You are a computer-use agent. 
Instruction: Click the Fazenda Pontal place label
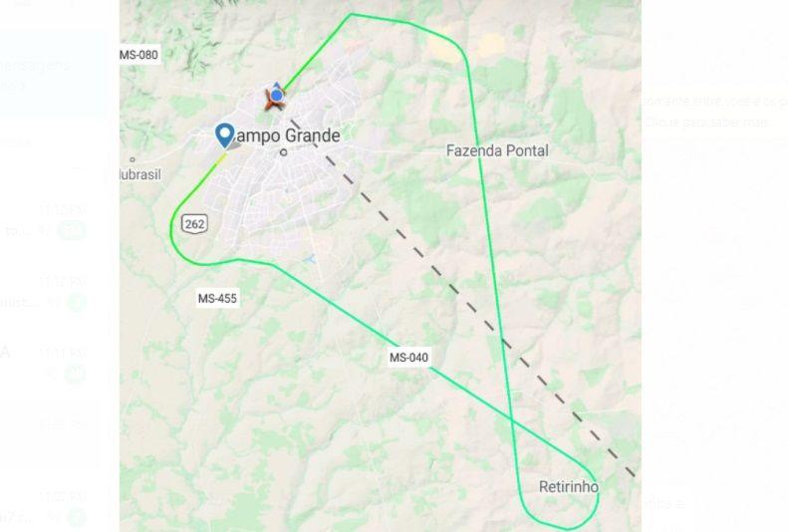(497, 150)
